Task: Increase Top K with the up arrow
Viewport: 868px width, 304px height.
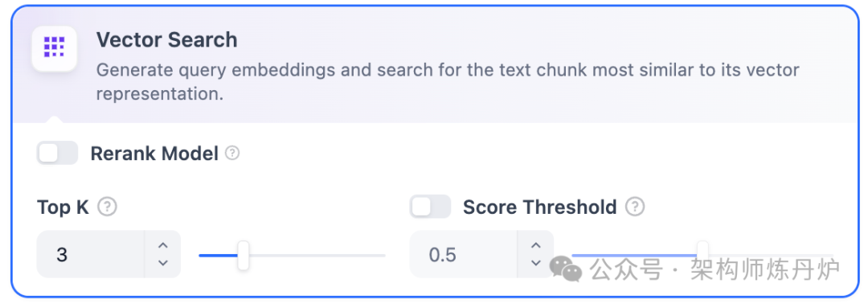Action: [162, 245]
